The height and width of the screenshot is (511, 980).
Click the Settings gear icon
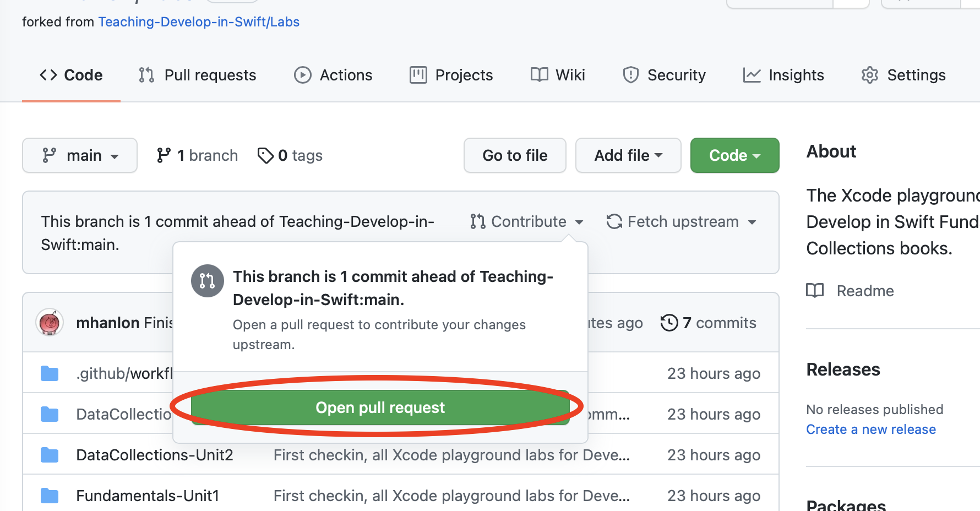870,75
